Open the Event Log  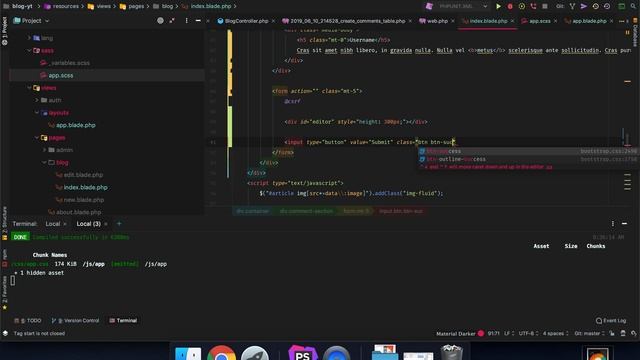point(611,320)
